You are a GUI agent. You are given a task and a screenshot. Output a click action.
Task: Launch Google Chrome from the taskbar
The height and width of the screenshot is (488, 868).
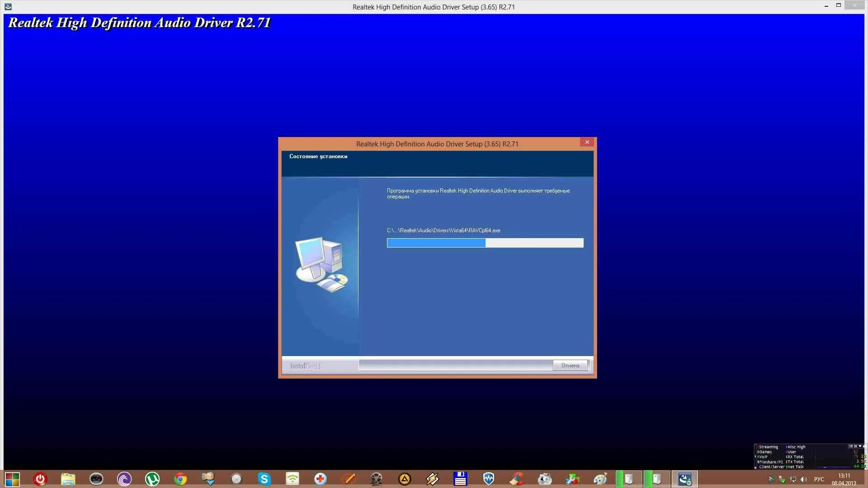click(x=180, y=479)
